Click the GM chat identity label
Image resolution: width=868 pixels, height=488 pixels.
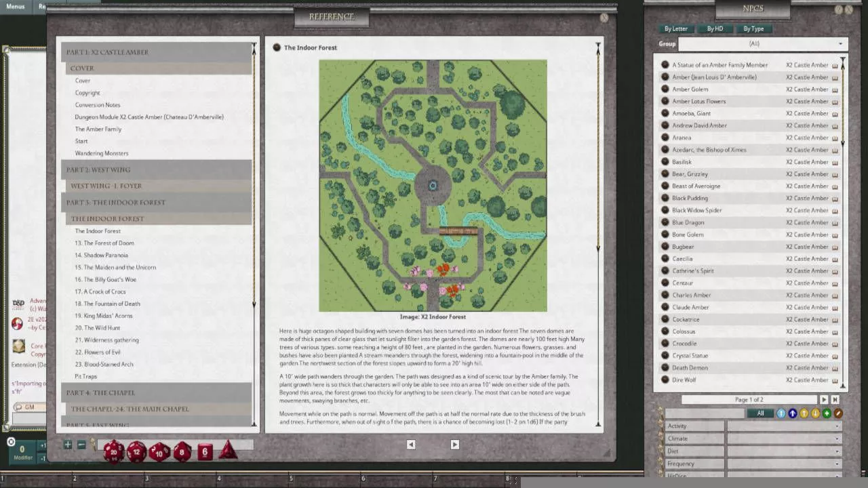click(29, 407)
